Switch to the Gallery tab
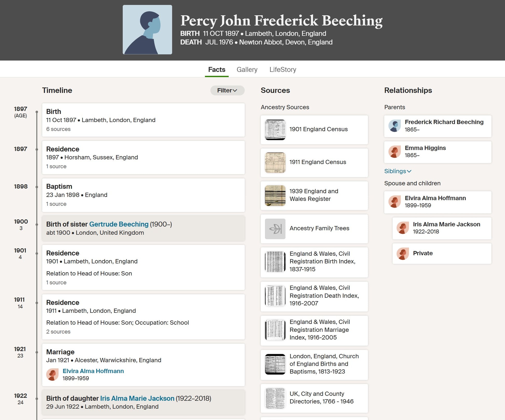The width and height of the screenshot is (505, 420). pyautogui.click(x=247, y=70)
